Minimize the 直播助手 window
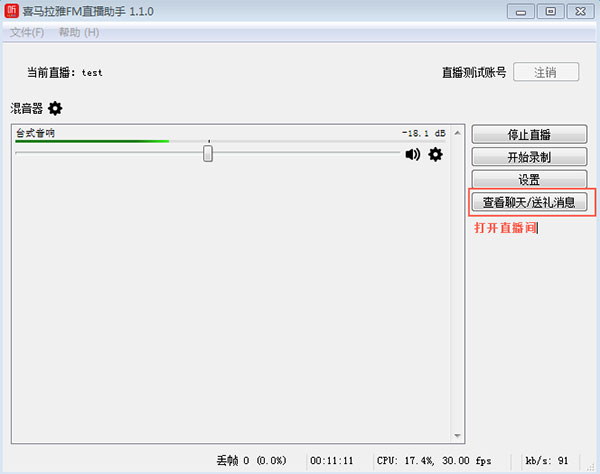The width and height of the screenshot is (600, 474). pos(520,11)
